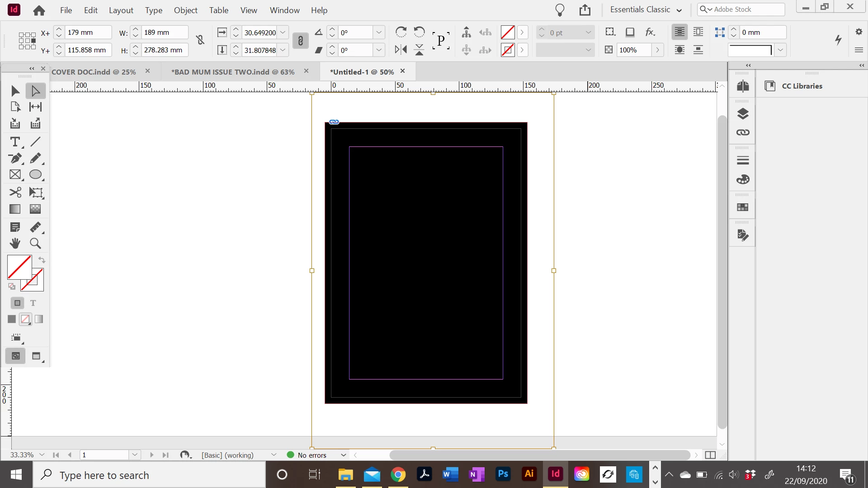
Task: Choose the Scissors tool
Action: [15, 192]
